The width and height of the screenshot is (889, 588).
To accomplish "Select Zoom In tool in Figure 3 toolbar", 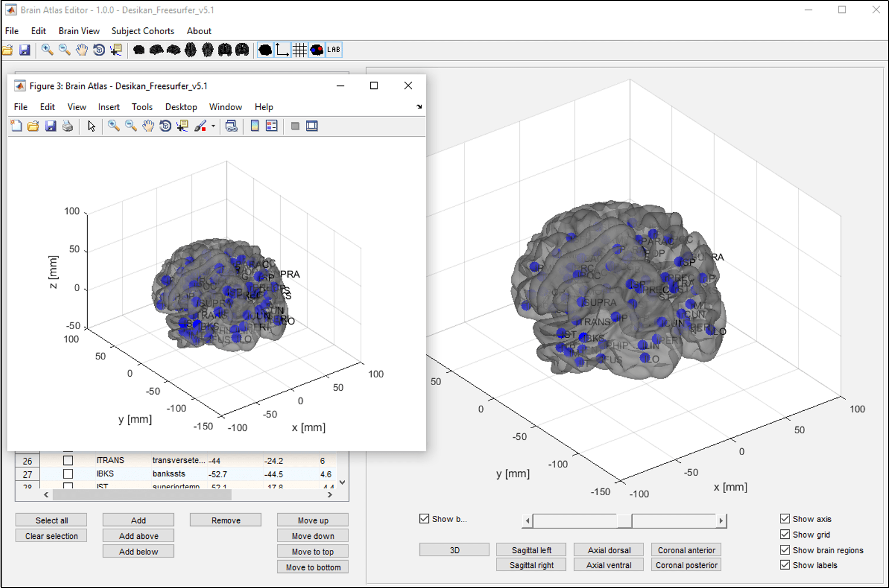I will click(x=114, y=126).
